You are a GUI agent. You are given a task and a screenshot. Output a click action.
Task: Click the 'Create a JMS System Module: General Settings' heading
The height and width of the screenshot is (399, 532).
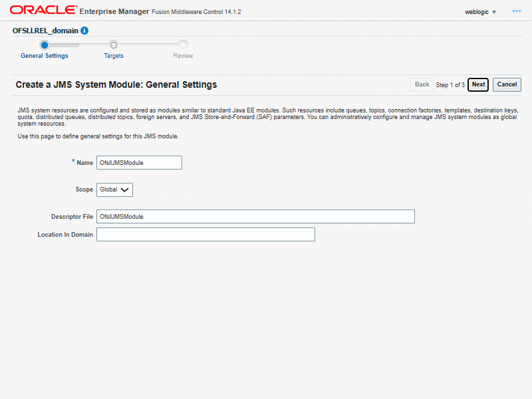pos(116,84)
